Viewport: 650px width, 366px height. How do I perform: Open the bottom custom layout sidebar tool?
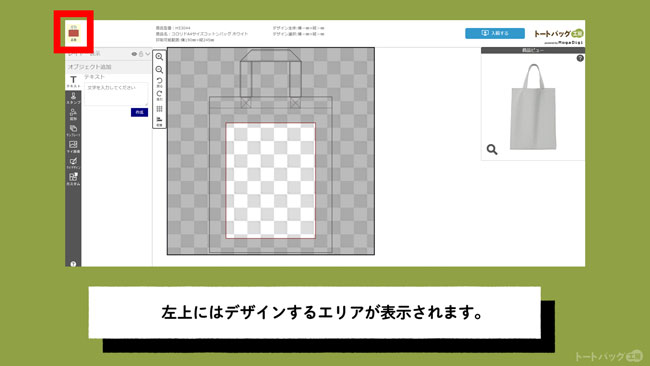click(x=73, y=179)
